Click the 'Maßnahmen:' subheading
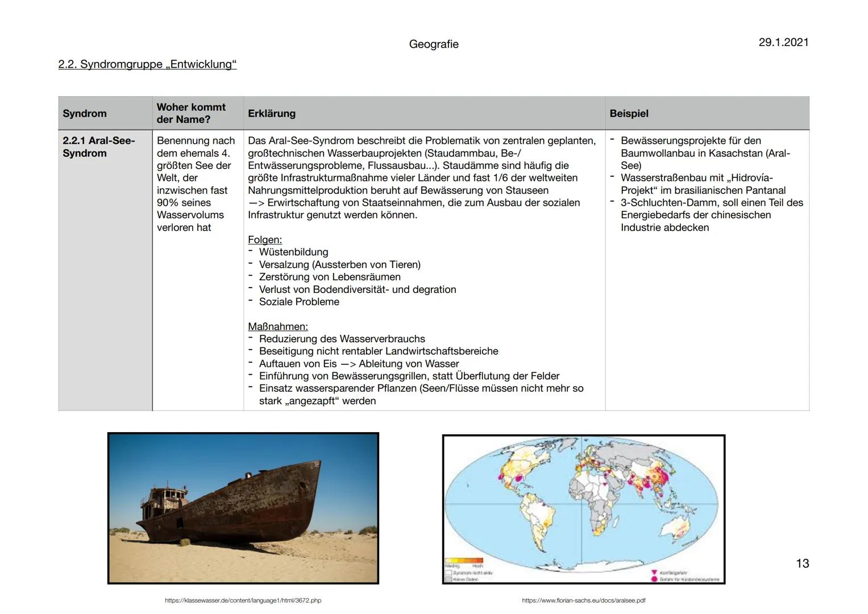Viewport: 868px width, 614px height. [278, 327]
